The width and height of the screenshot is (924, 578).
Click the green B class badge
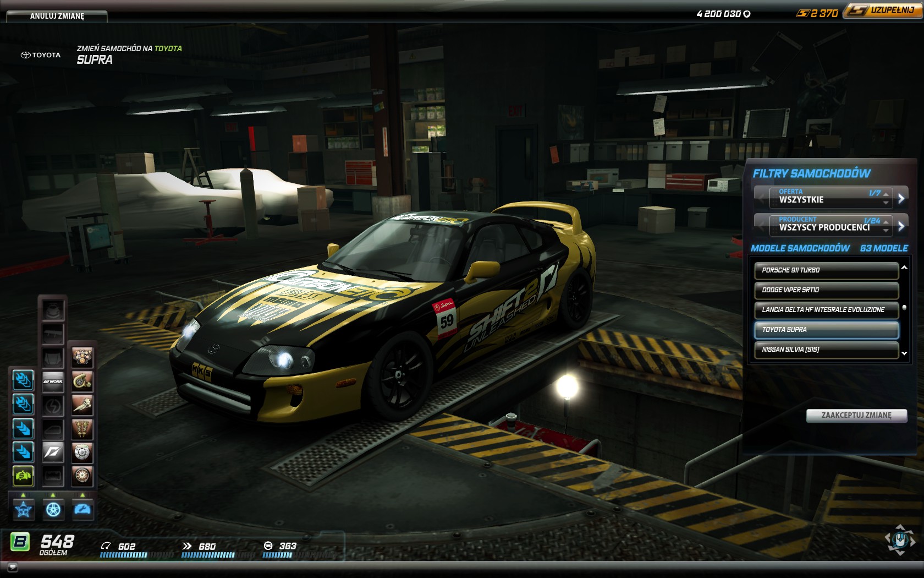20,542
